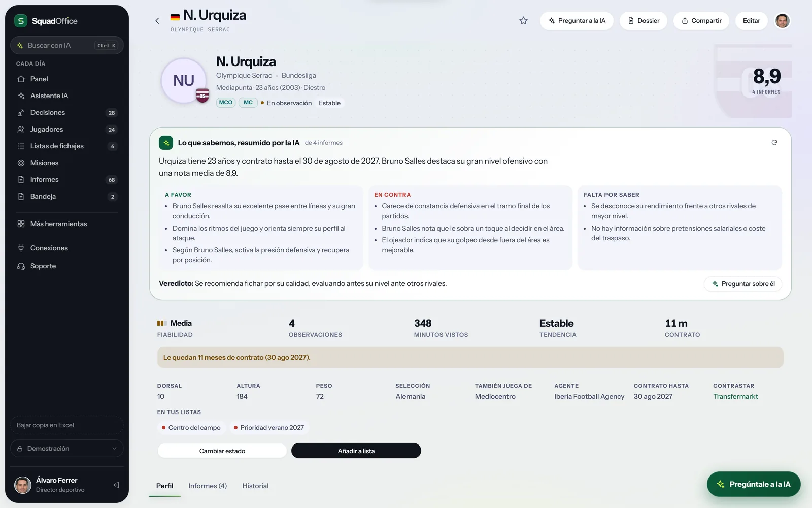The width and height of the screenshot is (812, 508).
Task: Open the Transfermarkt link
Action: (735, 397)
